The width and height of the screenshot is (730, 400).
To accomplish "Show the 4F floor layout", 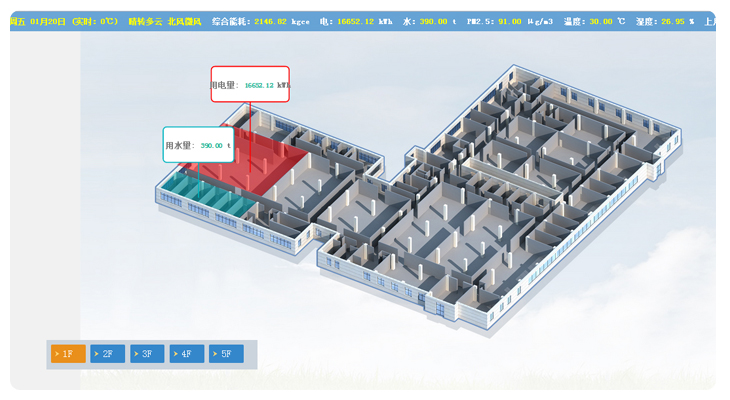I will tap(187, 354).
